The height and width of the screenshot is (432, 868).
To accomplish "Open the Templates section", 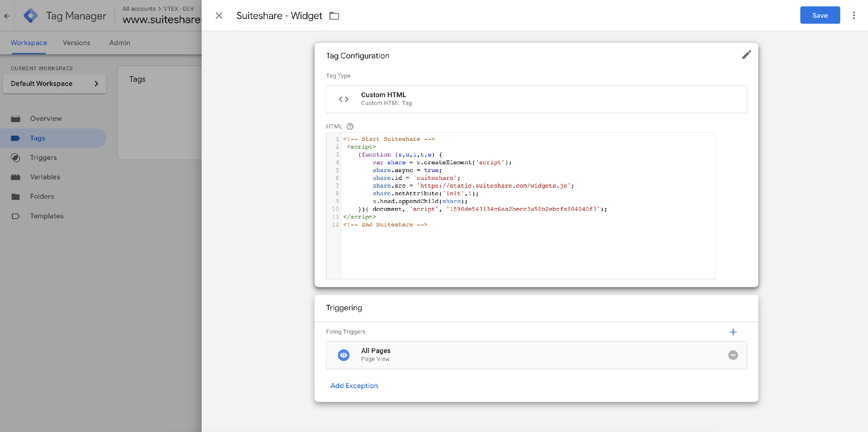I will pyautogui.click(x=47, y=216).
